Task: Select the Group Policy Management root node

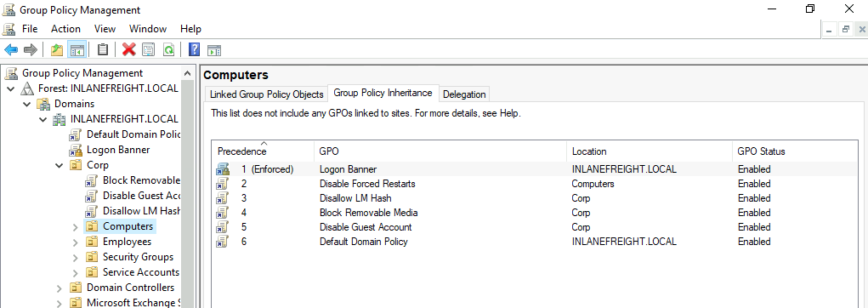Action: pyautogui.click(x=82, y=73)
